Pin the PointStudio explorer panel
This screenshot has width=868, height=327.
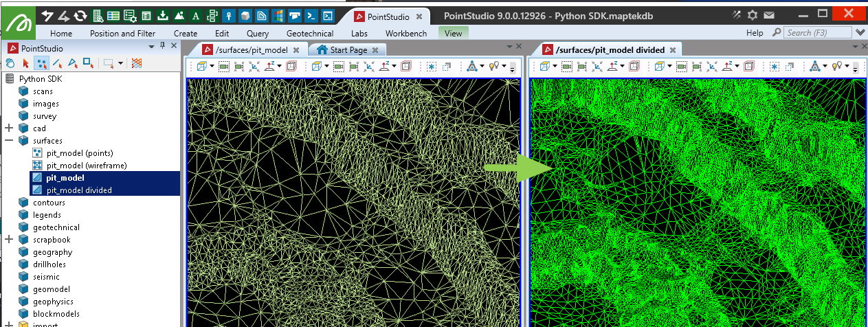[x=162, y=46]
